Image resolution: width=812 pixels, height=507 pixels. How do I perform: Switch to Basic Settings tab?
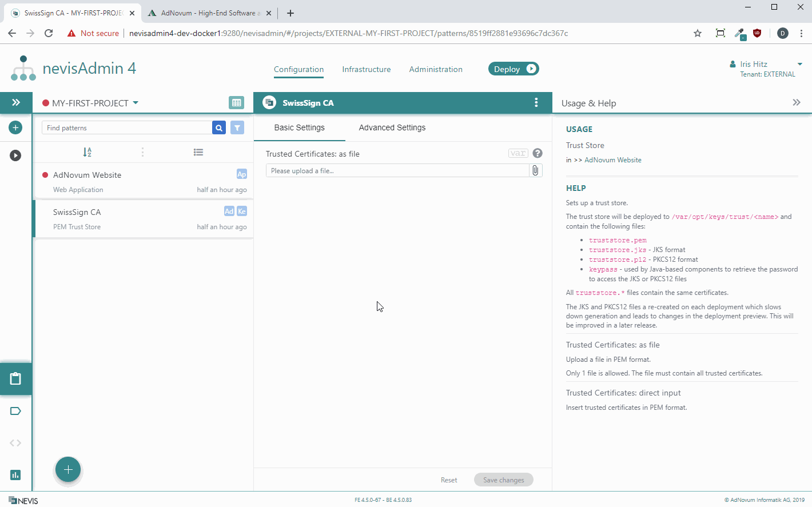tap(299, 127)
